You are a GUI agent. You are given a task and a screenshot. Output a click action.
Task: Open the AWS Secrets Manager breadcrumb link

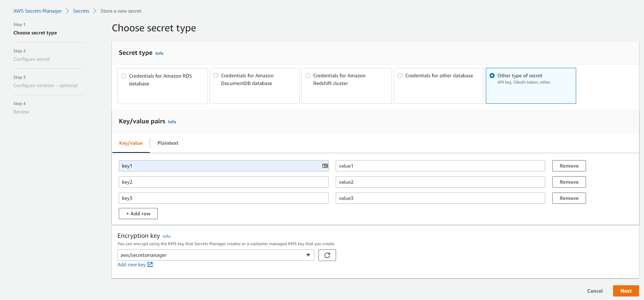click(x=38, y=11)
